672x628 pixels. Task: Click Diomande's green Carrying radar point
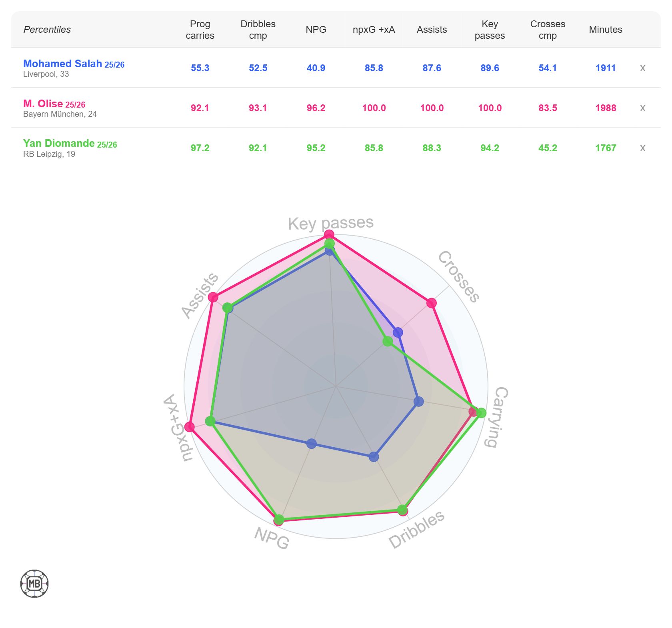(481, 412)
